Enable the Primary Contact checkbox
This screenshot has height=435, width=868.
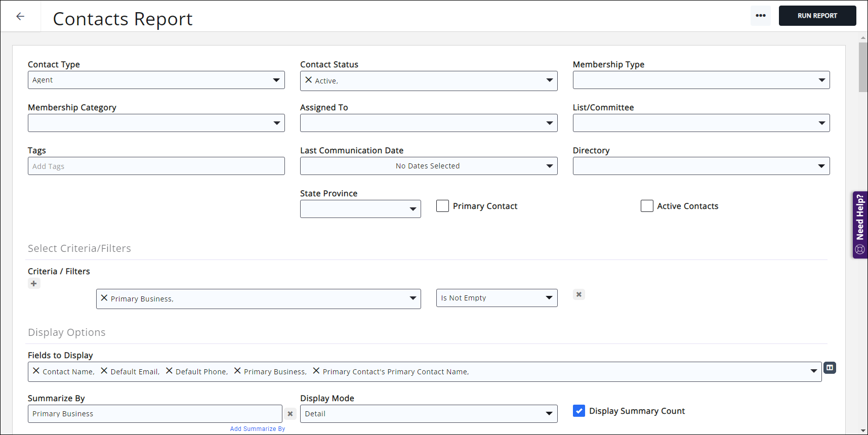point(442,206)
